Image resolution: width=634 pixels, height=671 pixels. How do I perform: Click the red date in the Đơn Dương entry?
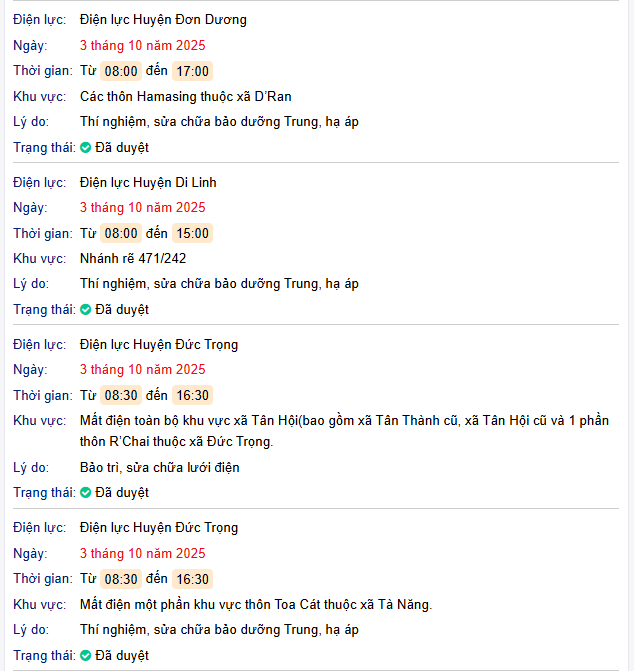pyautogui.click(x=142, y=45)
